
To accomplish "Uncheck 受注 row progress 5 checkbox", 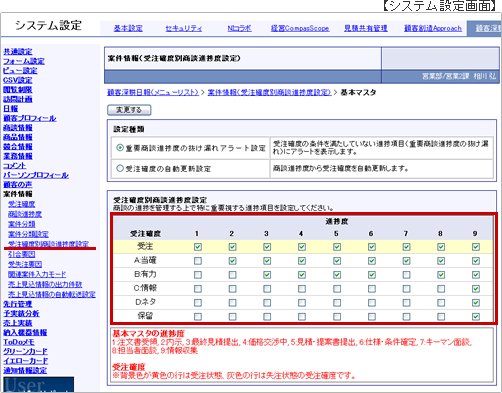I will click(337, 247).
